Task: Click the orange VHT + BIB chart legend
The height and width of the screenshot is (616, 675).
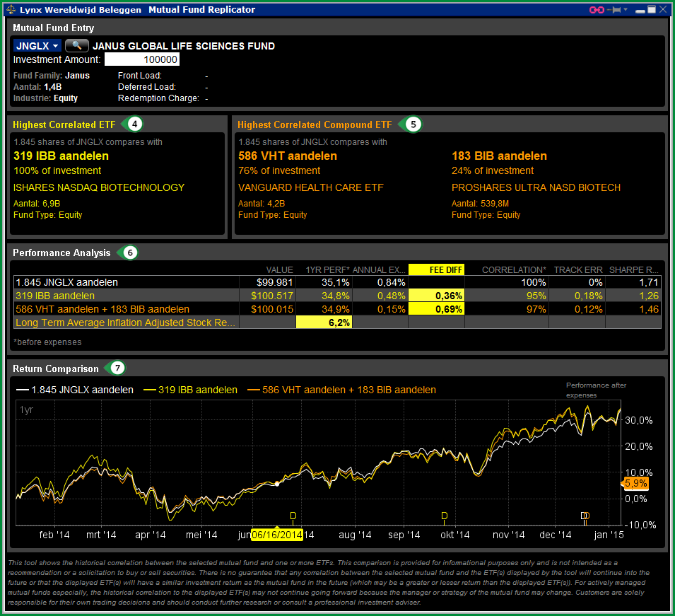Action: tap(342, 390)
